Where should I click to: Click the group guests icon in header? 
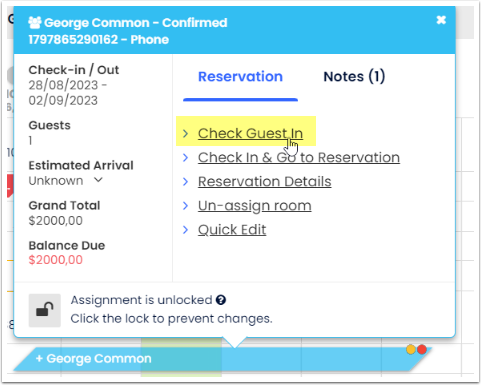(35, 23)
